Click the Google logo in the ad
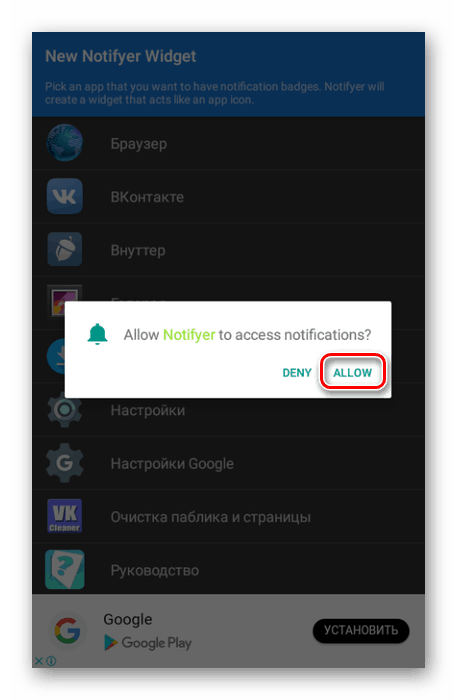457x700 pixels. (67, 630)
